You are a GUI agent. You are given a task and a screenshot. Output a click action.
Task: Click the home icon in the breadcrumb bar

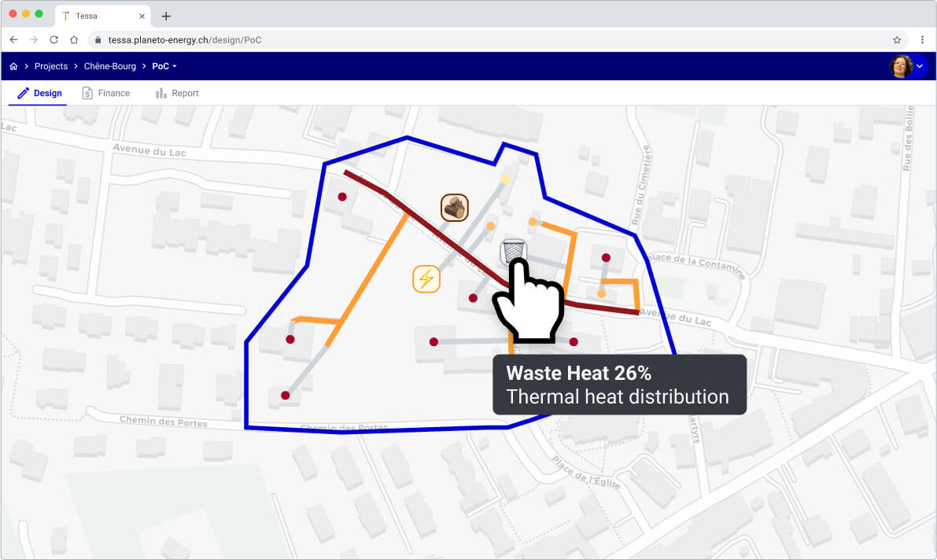tap(13, 66)
